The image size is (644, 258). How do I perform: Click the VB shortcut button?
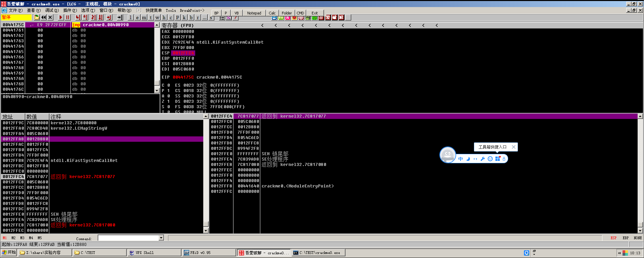tap(236, 13)
